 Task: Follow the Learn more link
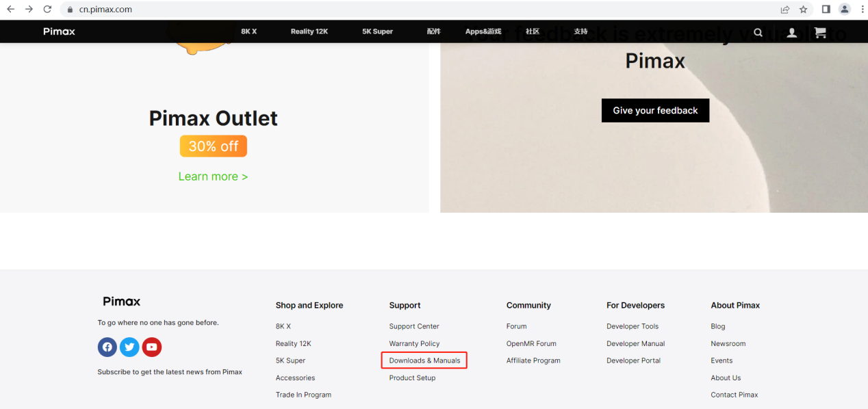213,176
